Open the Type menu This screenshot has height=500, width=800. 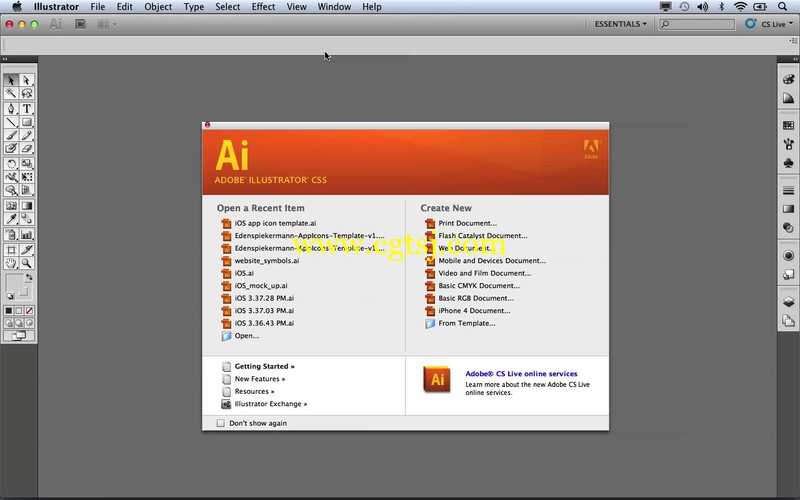point(194,7)
